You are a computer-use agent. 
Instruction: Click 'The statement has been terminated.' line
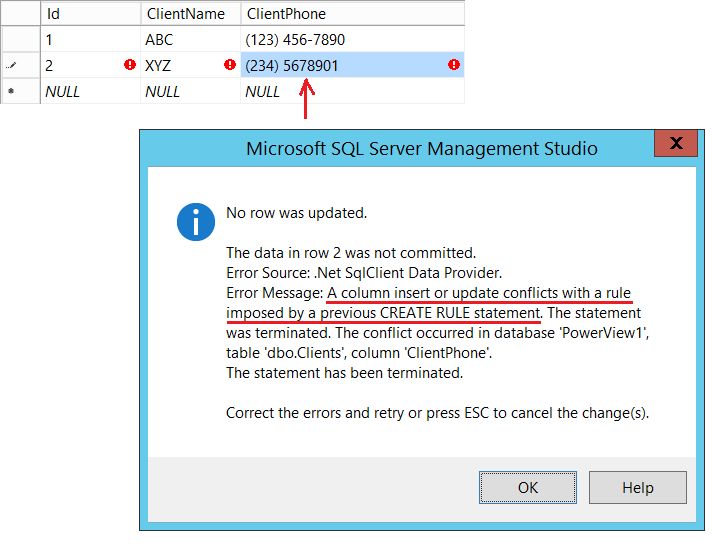tap(344, 373)
